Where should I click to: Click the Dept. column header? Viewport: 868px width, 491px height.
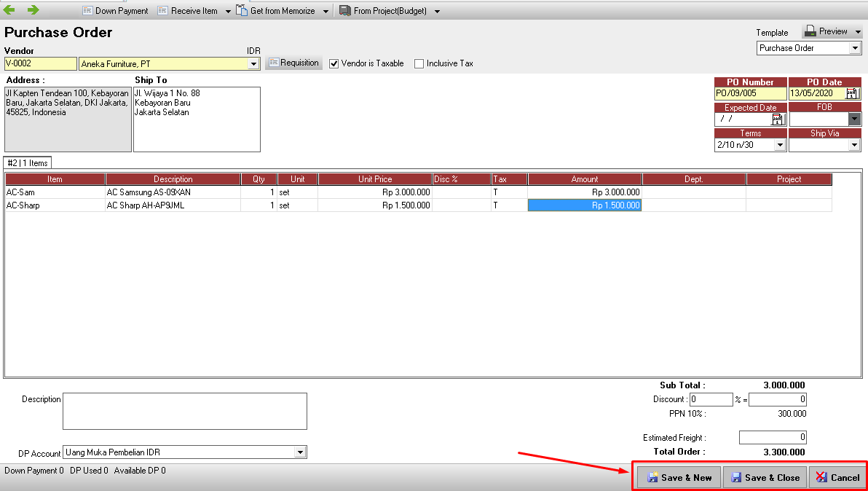point(694,179)
